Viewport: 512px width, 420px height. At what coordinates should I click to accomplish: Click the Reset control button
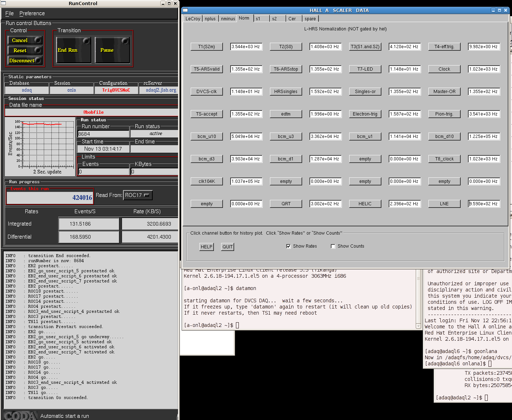tap(25, 50)
